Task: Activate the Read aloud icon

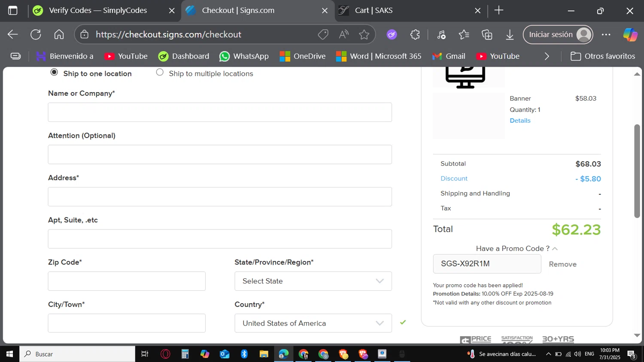Action: pos(343,35)
